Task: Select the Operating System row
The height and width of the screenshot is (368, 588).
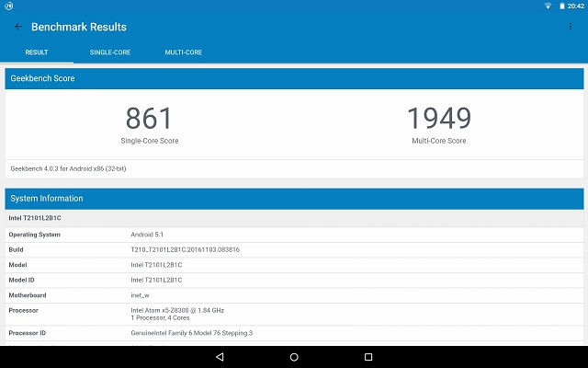Action: coord(294,235)
